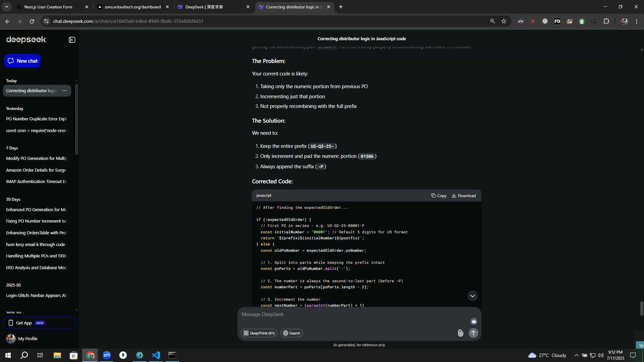Screen dimensions: 644x362
Task: Open Amazon Order Details for Surge chat
Action: [x=36, y=170]
